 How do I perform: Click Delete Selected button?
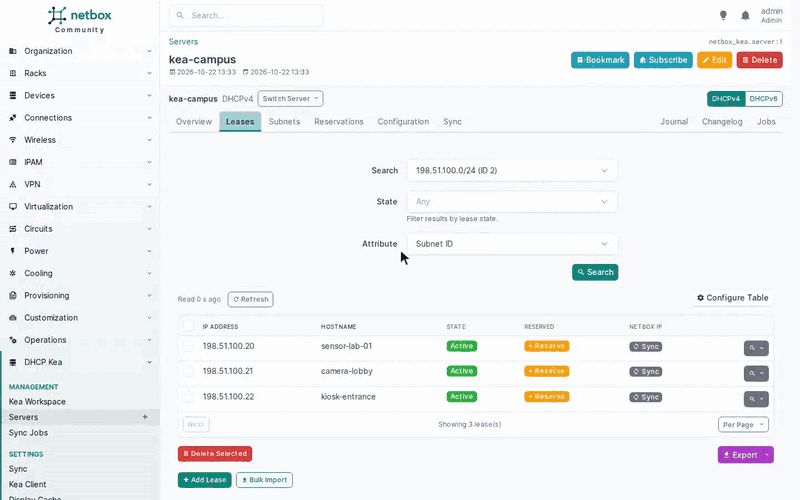(215, 454)
